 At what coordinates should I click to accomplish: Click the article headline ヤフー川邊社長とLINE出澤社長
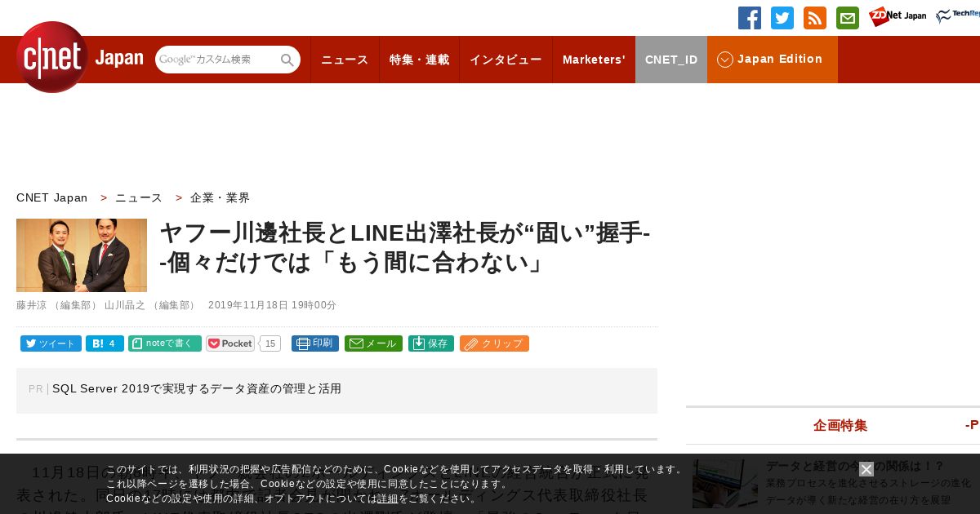coord(405,247)
